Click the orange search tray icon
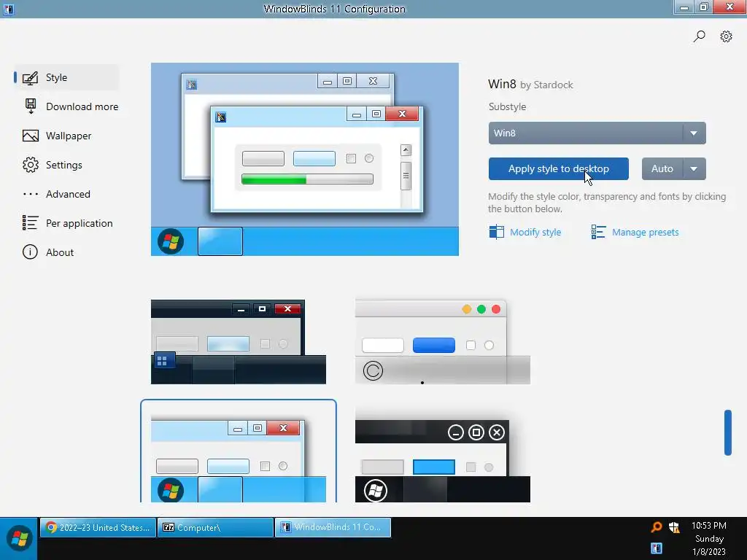Image resolution: width=747 pixels, height=560 pixels. tap(656, 526)
